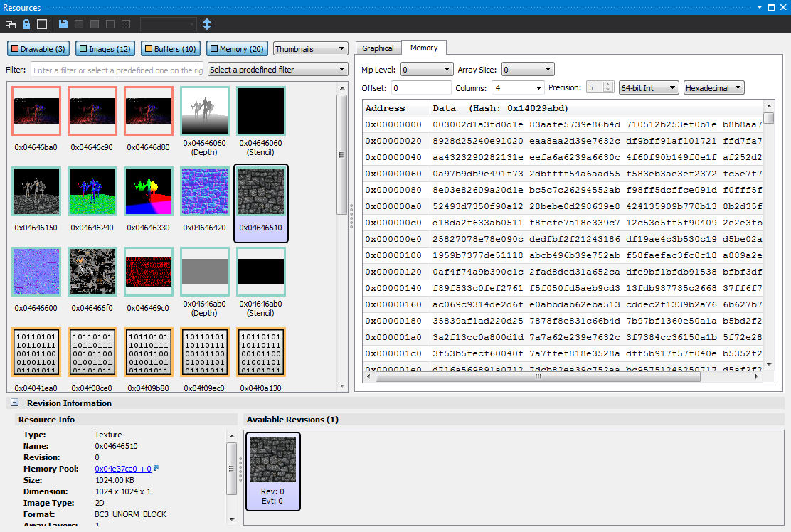Collapse the Revision Information section
791x532 pixels.
pyautogui.click(x=14, y=403)
